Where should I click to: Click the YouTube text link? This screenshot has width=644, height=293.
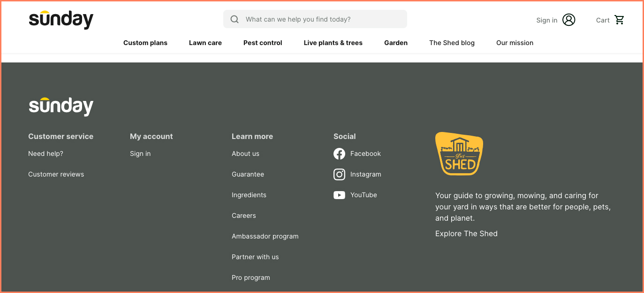coord(364,195)
